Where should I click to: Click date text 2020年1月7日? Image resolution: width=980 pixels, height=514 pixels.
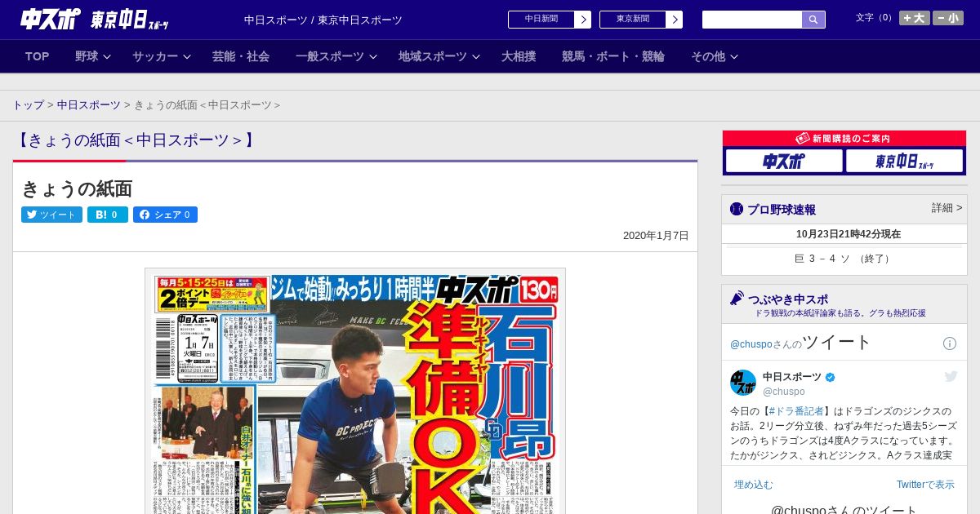pos(656,236)
